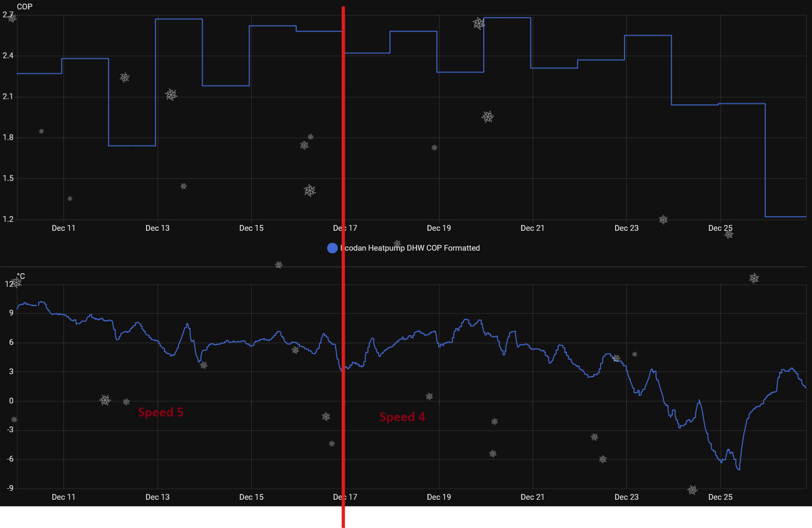
Task: Click the snowflake beside the 2.7 COP label
Action: (x=12, y=18)
